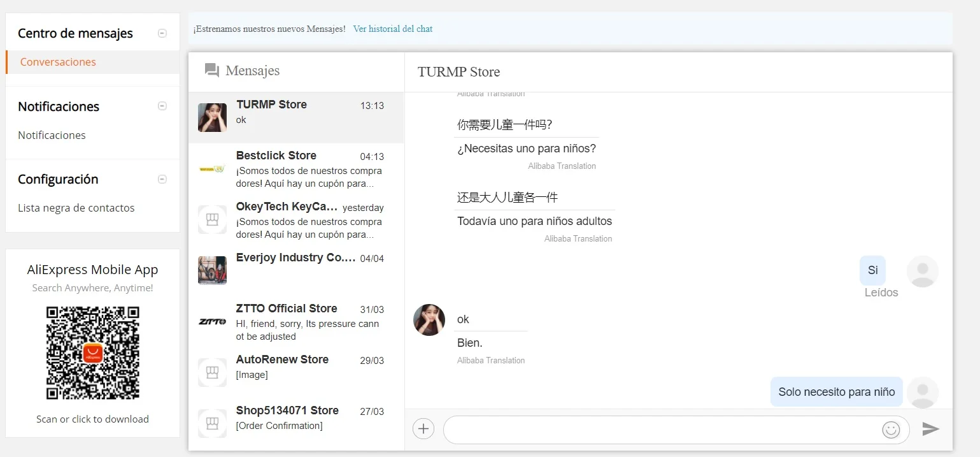Click user avatar beside 'Solo necesito para niño'
The width and height of the screenshot is (980, 457).
(922, 392)
